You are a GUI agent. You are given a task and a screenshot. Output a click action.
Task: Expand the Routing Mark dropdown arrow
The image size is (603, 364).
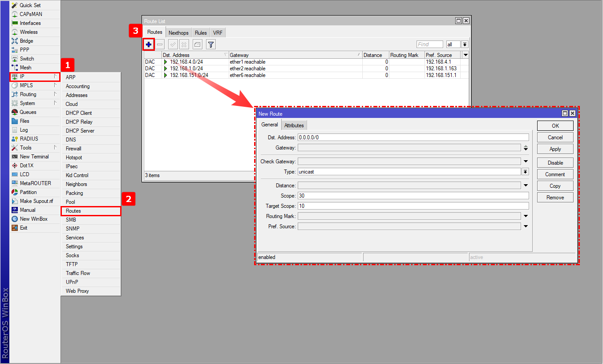pos(526,216)
